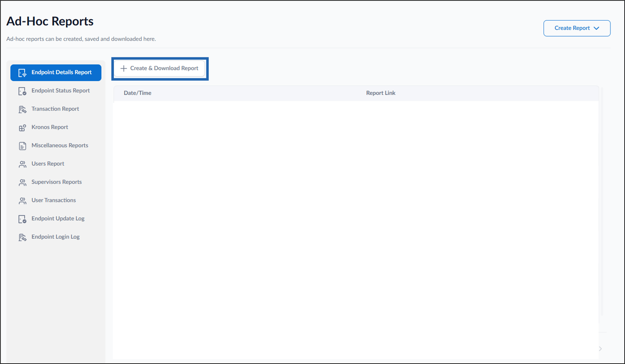Click the Miscellaneous Reports document icon
This screenshot has height=364, width=625.
(22, 146)
